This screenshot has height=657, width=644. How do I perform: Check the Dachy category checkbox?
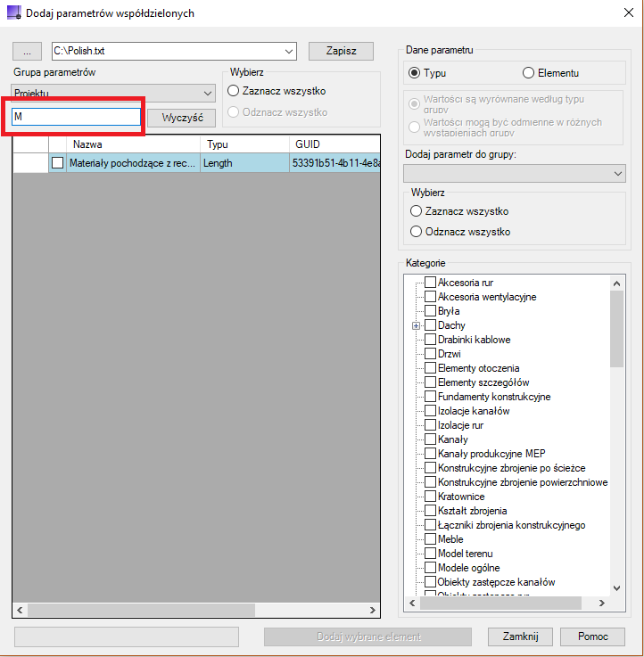[430, 324]
